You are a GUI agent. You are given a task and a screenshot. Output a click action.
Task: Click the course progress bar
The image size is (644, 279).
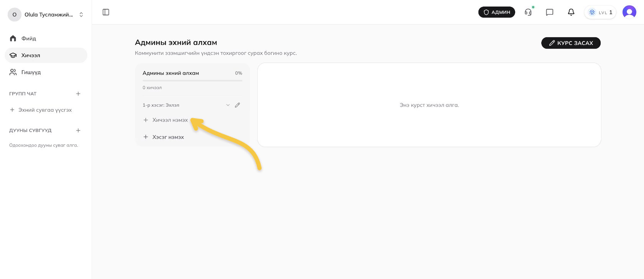(192, 80)
